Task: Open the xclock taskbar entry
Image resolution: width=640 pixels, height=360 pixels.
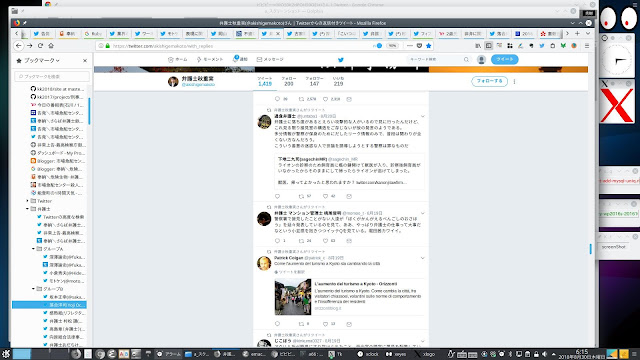Action: click(x=368, y=354)
